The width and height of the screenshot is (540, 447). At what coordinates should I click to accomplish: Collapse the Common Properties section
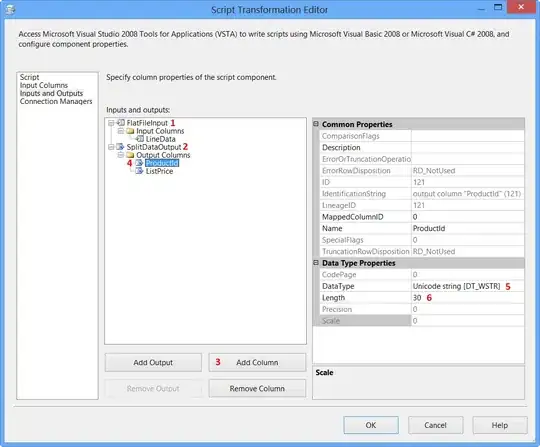click(x=316, y=124)
